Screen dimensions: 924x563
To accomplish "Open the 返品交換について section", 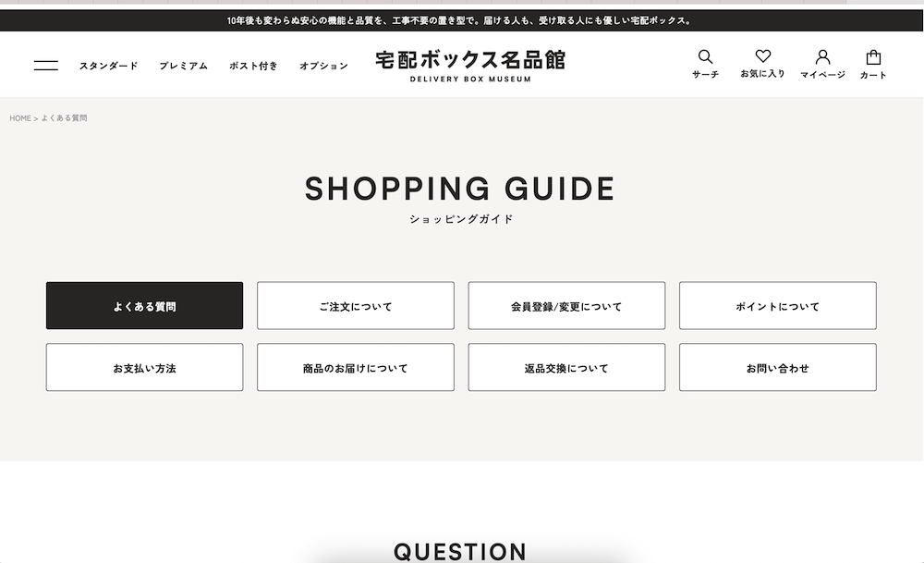I will coord(566,367).
